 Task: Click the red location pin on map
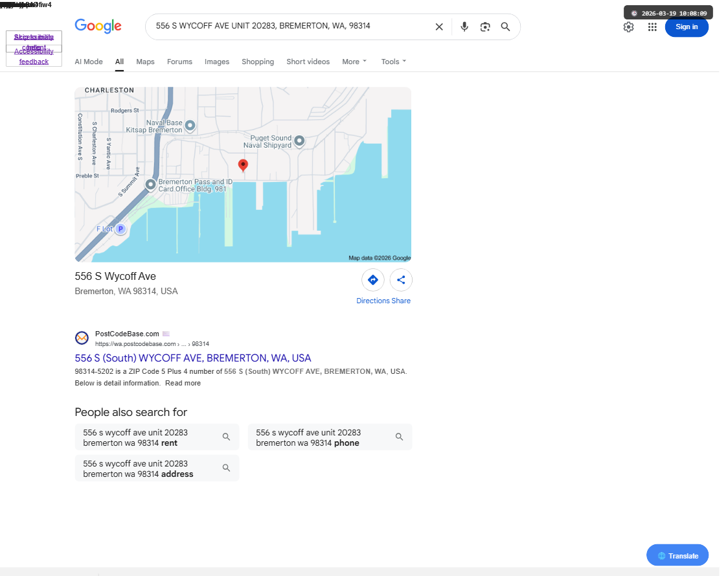tap(243, 165)
